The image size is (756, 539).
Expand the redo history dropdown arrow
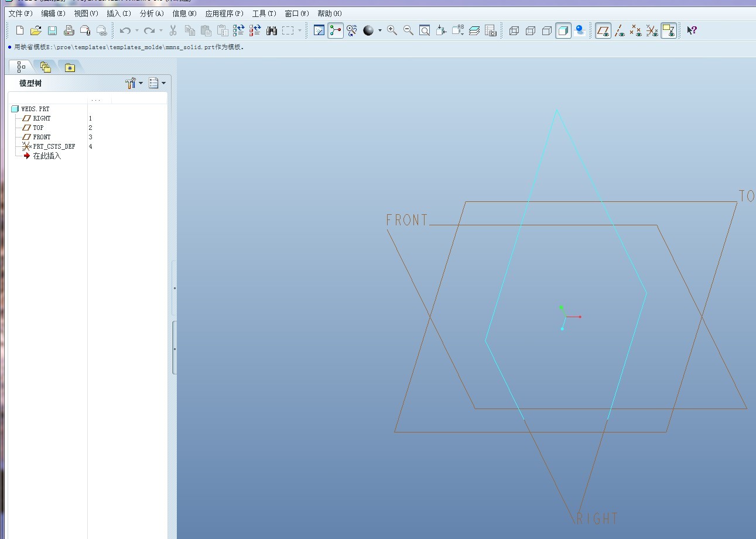click(x=162, y=30)
